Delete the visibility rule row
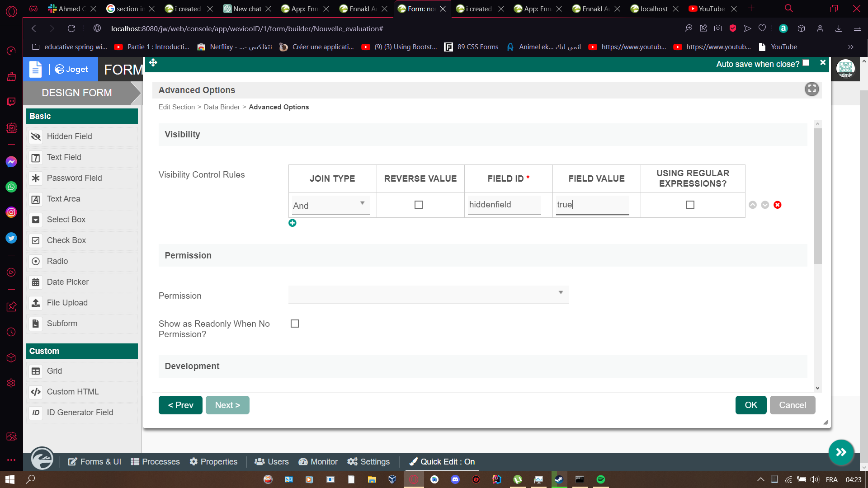 [x=778, y=205]
